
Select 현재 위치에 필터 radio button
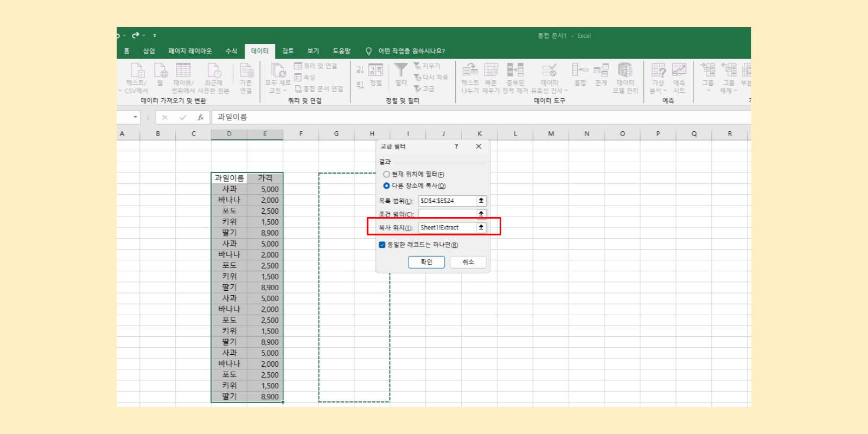tap(386, 175)
